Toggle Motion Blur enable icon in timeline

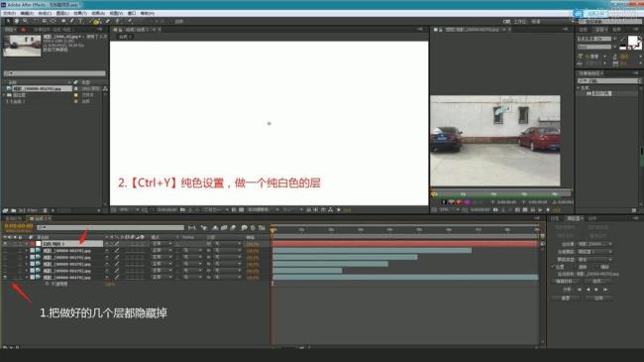point(233,227)
